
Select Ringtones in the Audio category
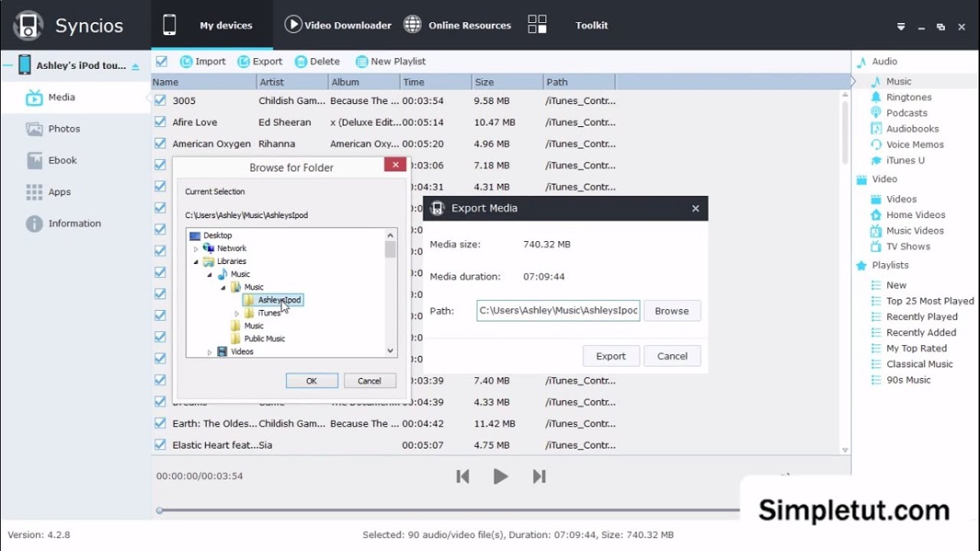909,97
